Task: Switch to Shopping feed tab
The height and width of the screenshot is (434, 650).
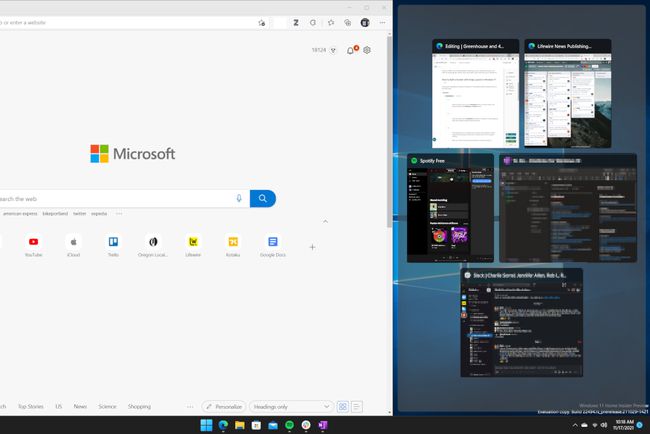Action: (x=139, y=407)
